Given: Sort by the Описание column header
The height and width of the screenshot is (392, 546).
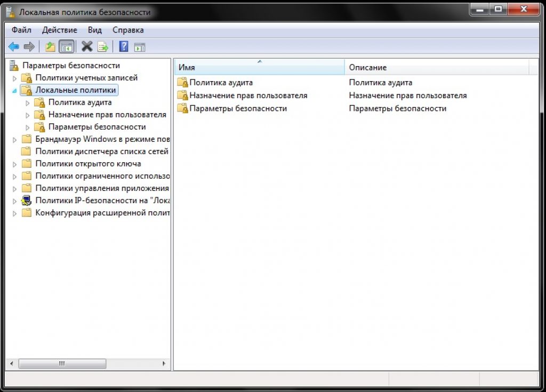Looking at the screenshot, I should click(437, 67).
